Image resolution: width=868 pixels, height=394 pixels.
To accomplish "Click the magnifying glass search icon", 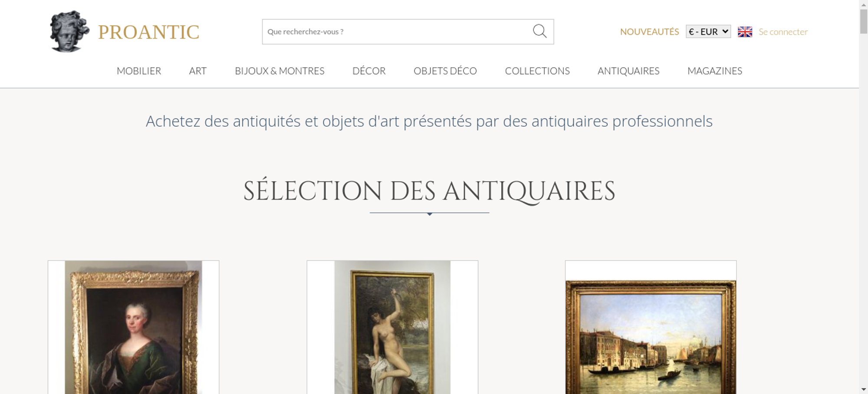I will click(x=539, y=31).
